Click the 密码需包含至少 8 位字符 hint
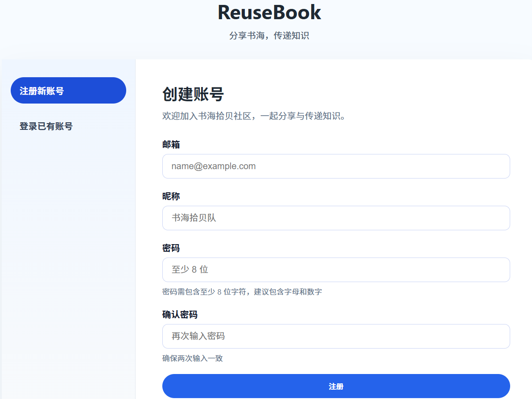The image size is (532, 399). tap(242, 292)
